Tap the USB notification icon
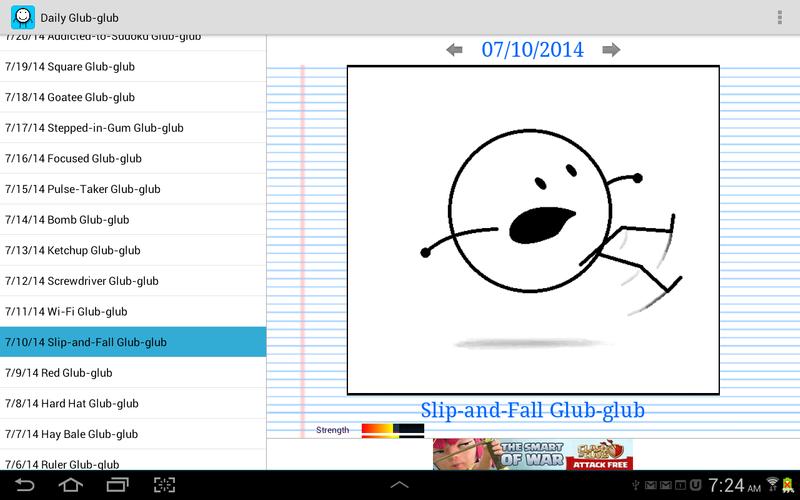800x500 pixels. click(636, 485)
